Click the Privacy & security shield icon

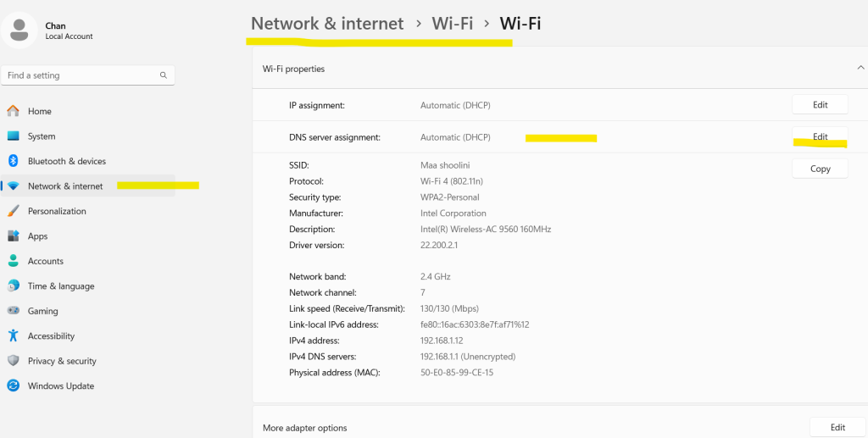click(x=13, y=361)
